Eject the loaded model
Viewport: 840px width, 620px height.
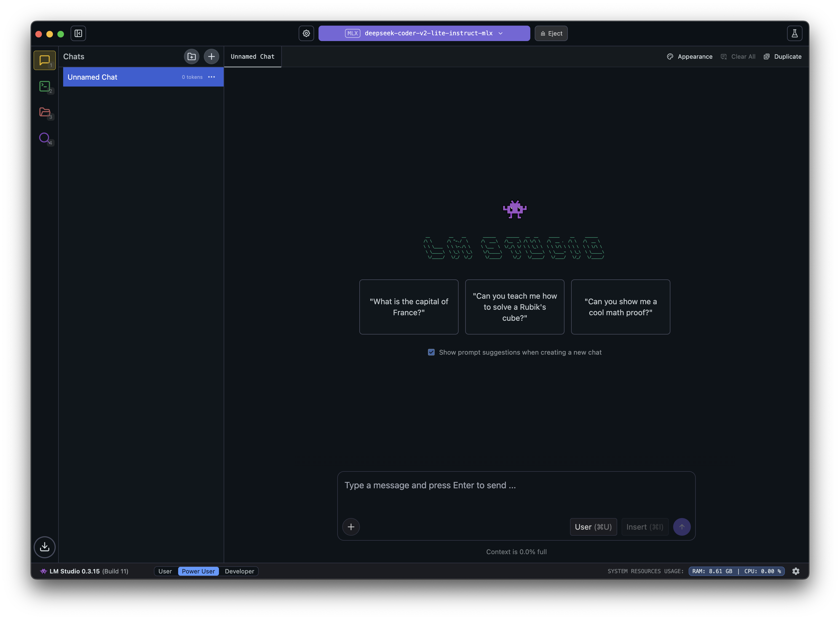(x=551, y=33)
